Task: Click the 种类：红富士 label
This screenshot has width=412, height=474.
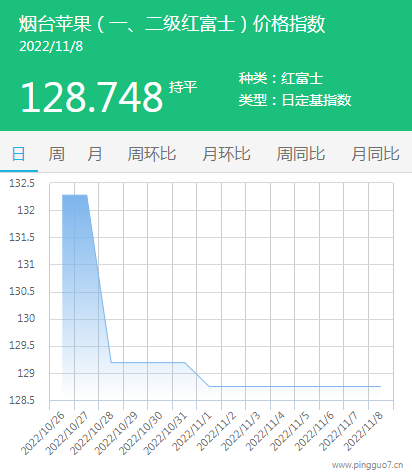Action: pyautogui.click(x=281, y=78)
